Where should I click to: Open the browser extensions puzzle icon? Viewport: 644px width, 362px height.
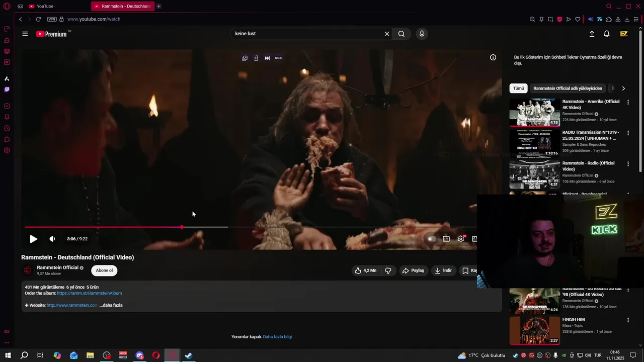coord(609,19)
